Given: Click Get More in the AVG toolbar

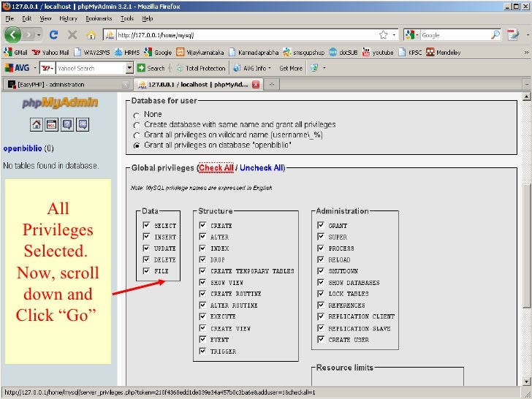Looking at the screenshot, I should tap(291, 68).
